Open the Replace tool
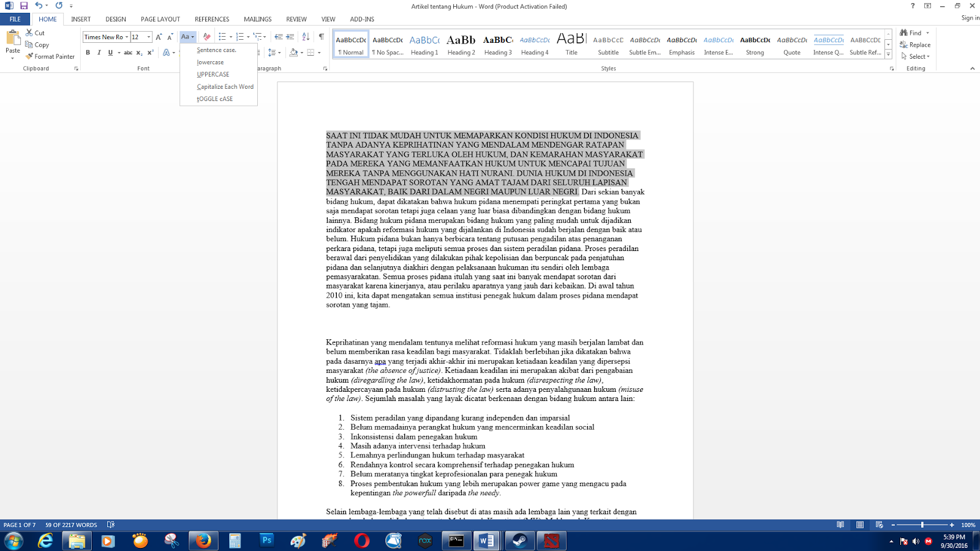The image size is (980, 551). pos(915,45)
